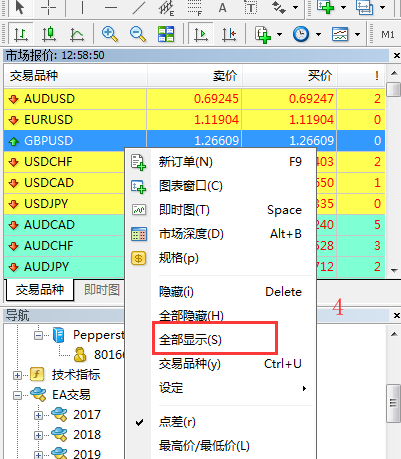This screenshot has width=401, height=459.
Task: Click the tile windows grid icon
Action: (x=166, y=34)
